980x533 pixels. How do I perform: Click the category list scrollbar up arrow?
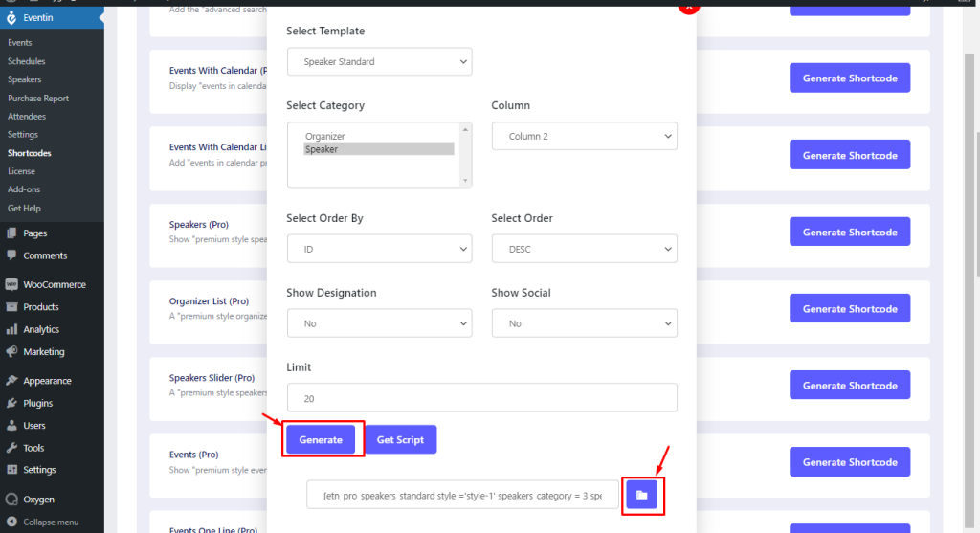pos(465,129)
